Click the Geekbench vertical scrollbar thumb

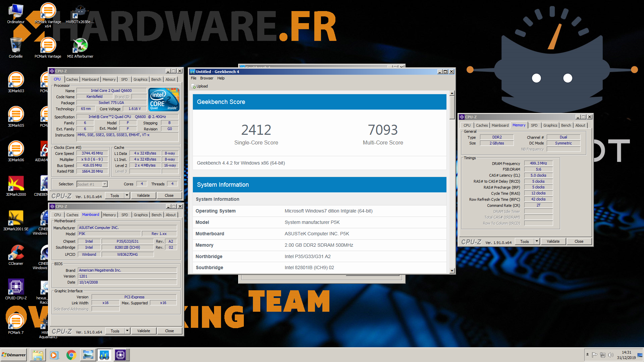tap(452, 108)
